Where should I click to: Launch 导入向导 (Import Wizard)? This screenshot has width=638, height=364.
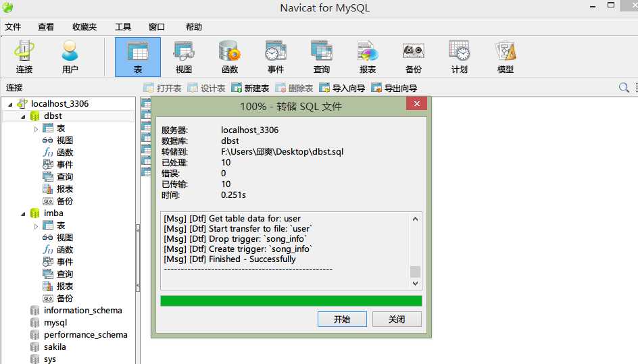(342, 88)
